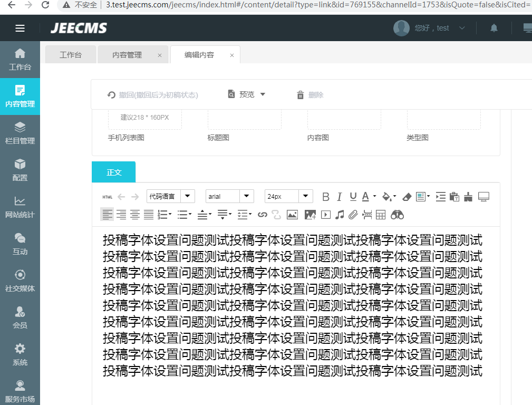Open find and replace binoculars icon

(x=397, y=215)
